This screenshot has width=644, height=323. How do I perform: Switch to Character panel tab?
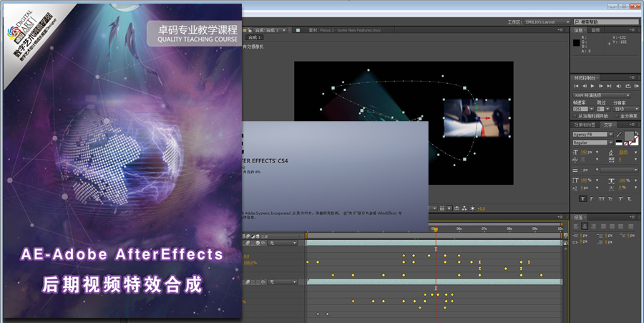608,125
